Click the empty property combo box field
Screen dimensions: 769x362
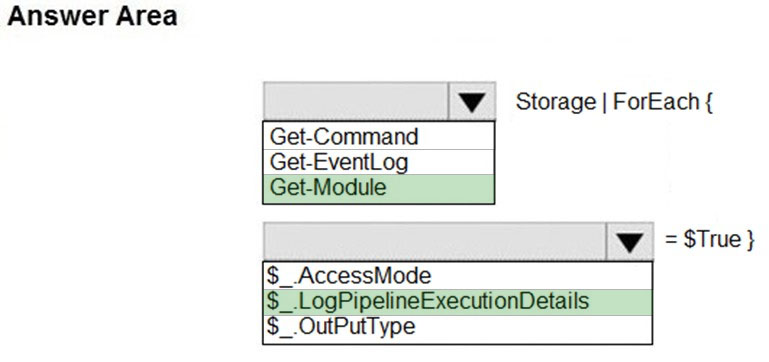(x=435, y=241)
